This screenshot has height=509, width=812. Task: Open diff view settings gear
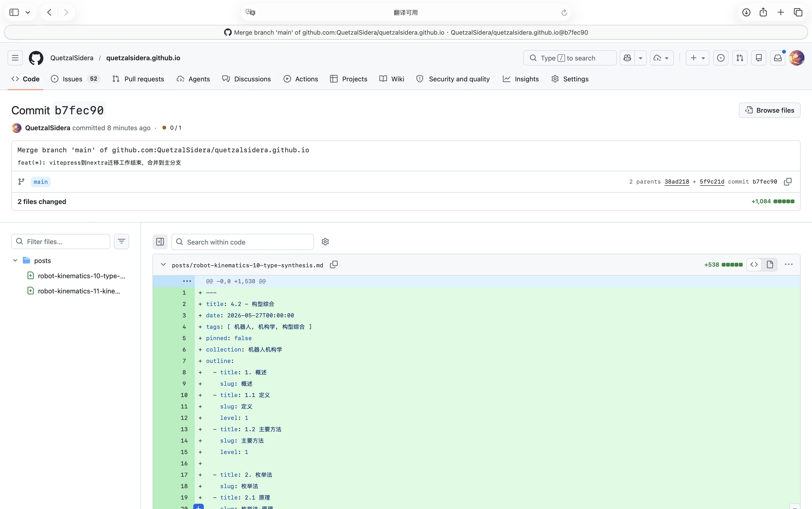click(x=325, y=242)
